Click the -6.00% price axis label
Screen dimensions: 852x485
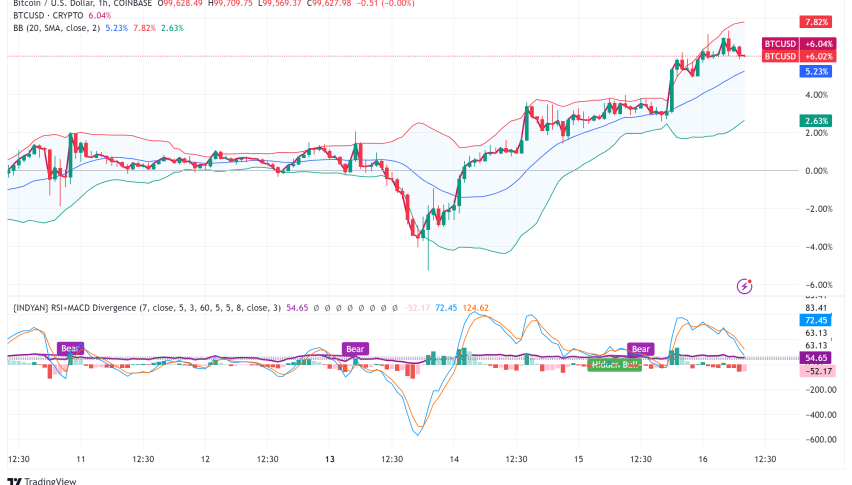[x=818, y=285]
